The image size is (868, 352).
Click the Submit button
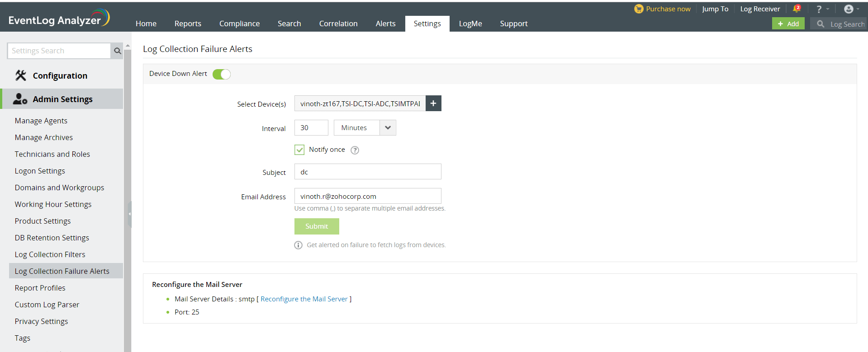tap(317, 226)
